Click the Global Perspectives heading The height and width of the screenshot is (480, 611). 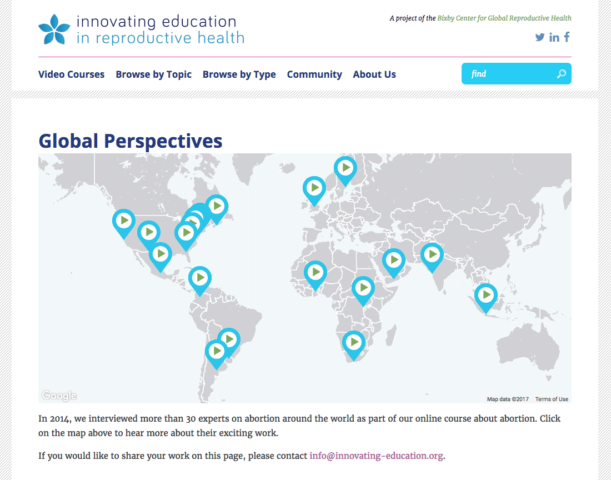[x=130, y=141]
